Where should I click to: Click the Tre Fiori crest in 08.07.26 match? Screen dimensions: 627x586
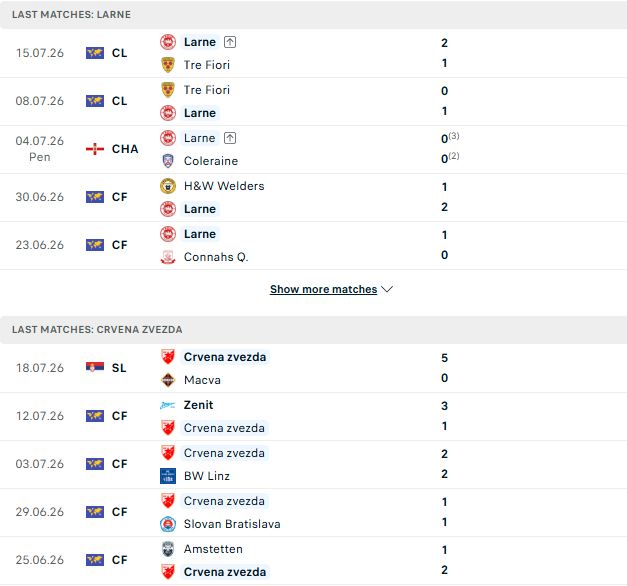tap(168, 90)
